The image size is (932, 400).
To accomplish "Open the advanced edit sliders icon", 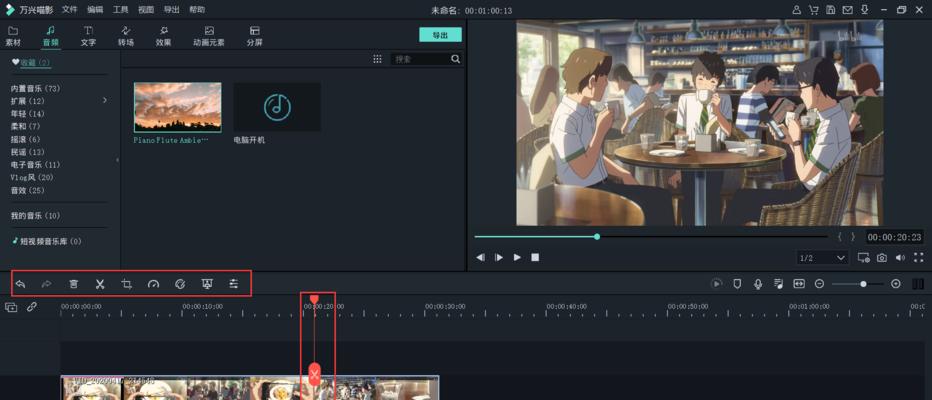I will [234, 284].
